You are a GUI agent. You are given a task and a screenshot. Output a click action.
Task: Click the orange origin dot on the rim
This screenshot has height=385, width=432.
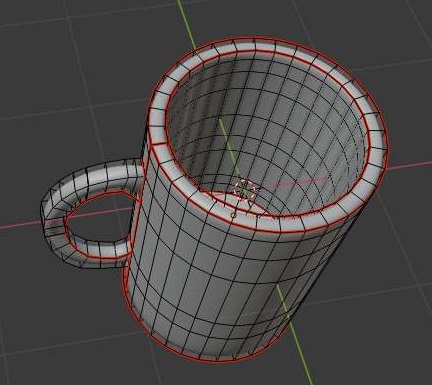(x=233, y=215)
